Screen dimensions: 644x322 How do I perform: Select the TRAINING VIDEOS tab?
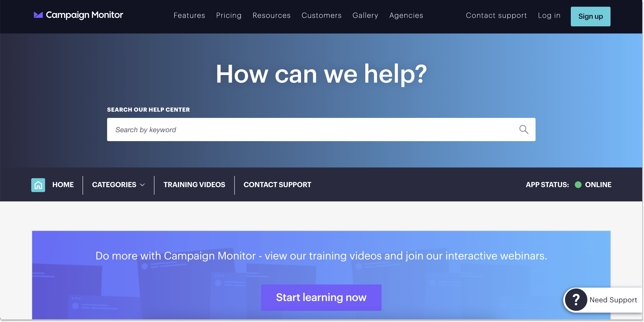(x=194, y=185)
